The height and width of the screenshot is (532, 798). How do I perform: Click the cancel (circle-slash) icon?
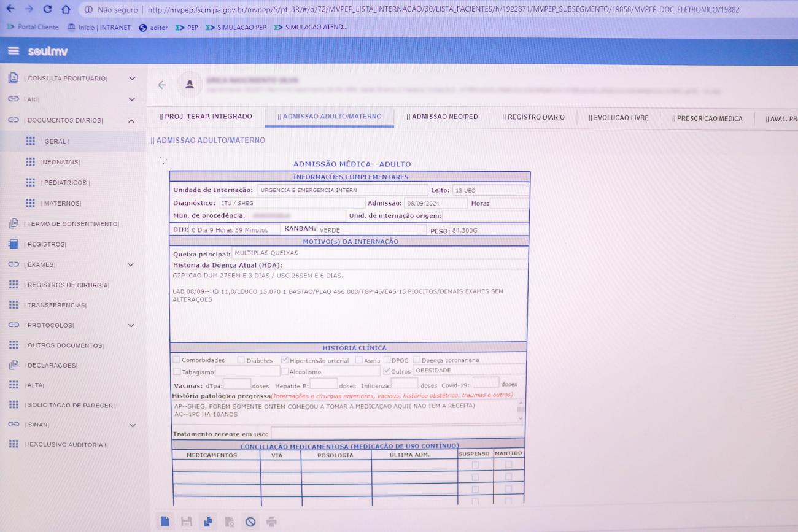pyautogui.click(x=250, y=522)
